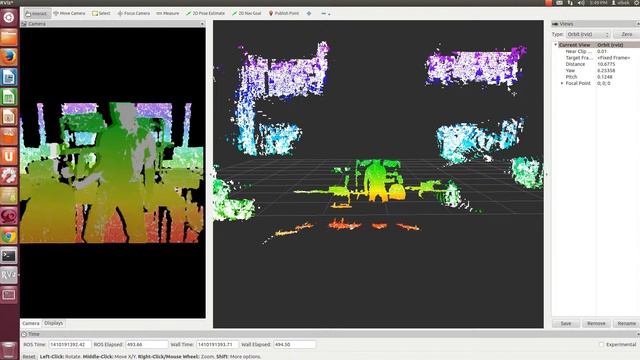Click the Time panel header
The image size is (640, 360).
[330, 334]
